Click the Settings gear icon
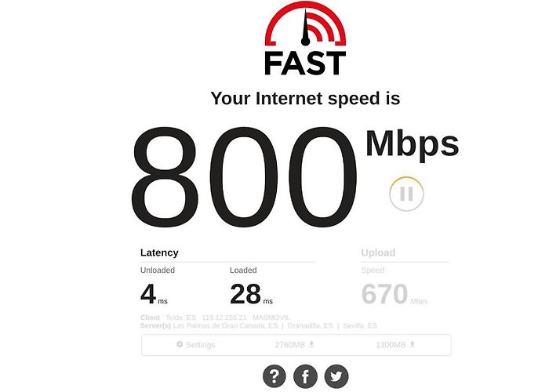 tap(180, 344)
